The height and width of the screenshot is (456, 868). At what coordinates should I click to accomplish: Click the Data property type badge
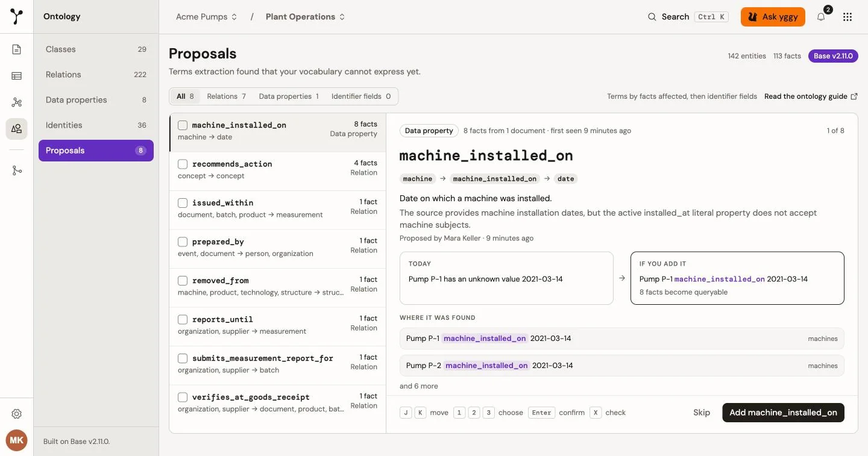tap(429, 131)
